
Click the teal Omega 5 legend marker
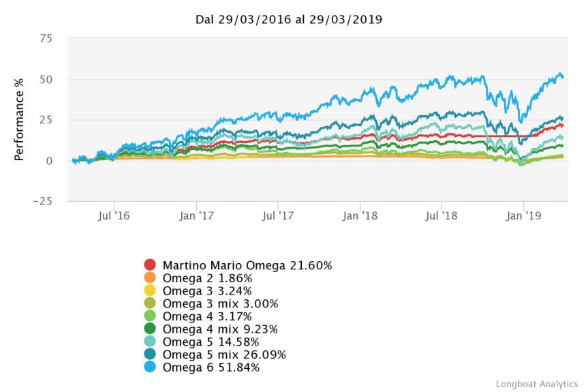151,342
